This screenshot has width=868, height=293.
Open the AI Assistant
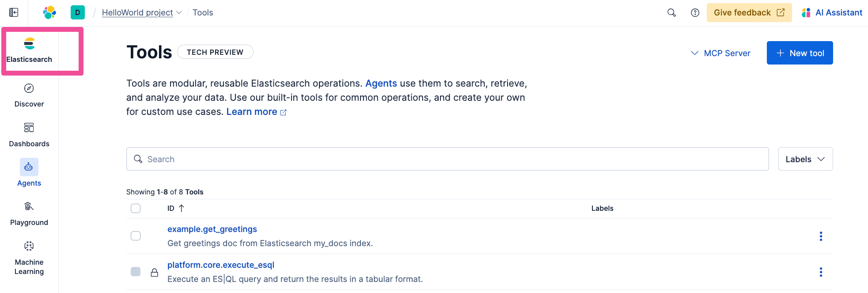click(x=832, y=12)
